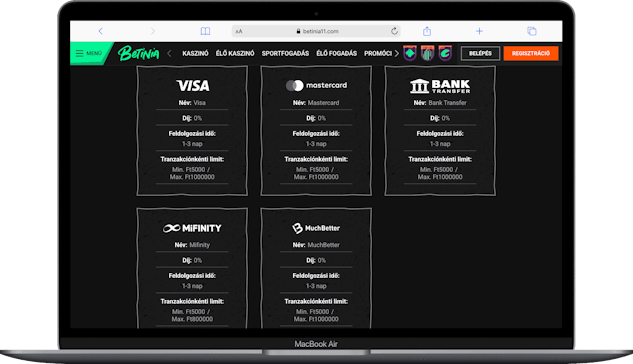The width and height of the screenshot is (633, 364).
Task: Open the ÉLŐ KASZINÓ menu item
Action: (235, 53)
